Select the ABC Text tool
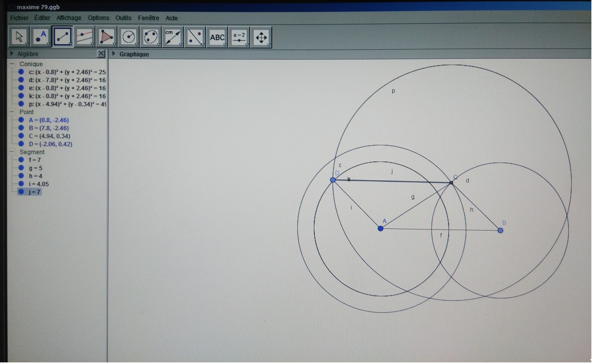This screenshot has height=364, width=593. (x=217, y=37)
